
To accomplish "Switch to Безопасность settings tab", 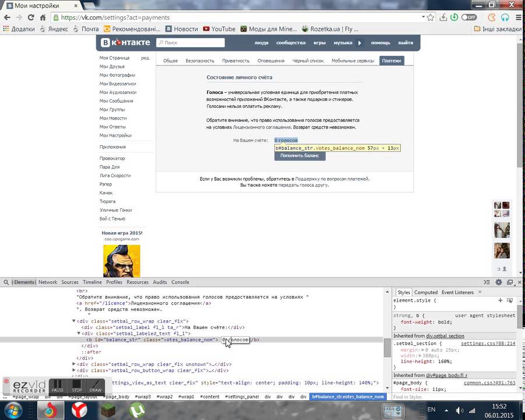I will pyautogui.click(x=200, y=61).
